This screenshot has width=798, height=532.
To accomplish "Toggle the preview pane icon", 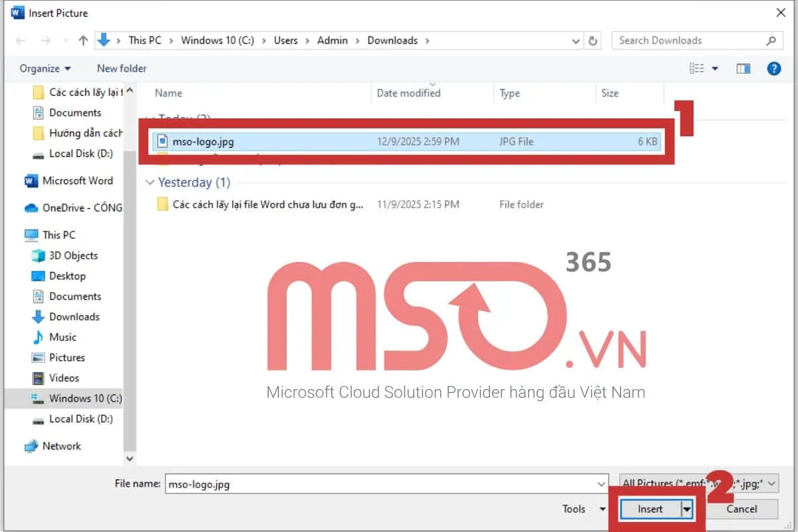I will [x=743, y=68].
